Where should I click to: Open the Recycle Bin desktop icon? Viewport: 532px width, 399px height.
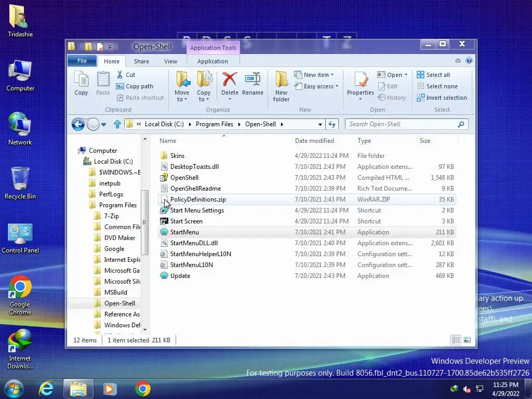point(20,183)
